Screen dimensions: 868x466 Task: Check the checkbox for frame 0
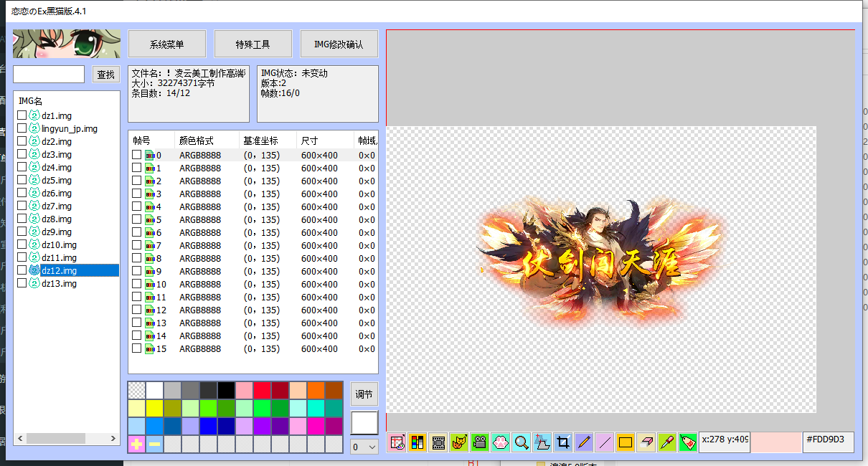click(x=136, y=154)
